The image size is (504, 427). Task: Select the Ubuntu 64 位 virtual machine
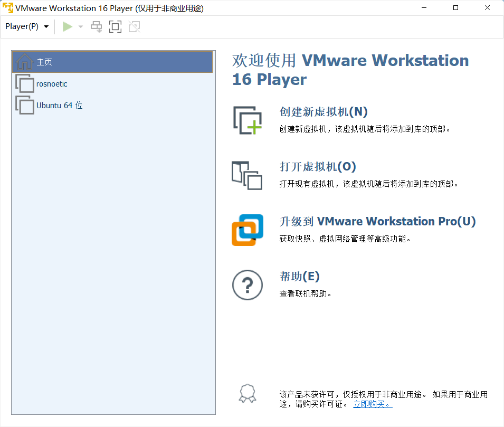tap(112, 106)
